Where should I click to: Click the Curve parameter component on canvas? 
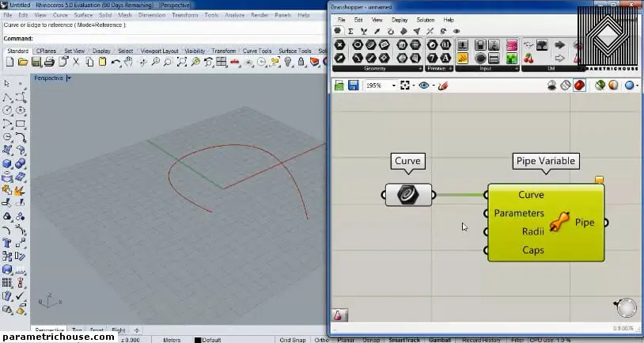(x=409, y=194)
